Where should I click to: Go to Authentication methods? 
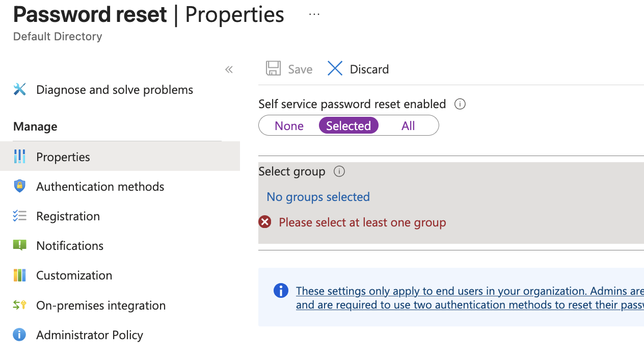pyautogui.click(x=100, y=187)
